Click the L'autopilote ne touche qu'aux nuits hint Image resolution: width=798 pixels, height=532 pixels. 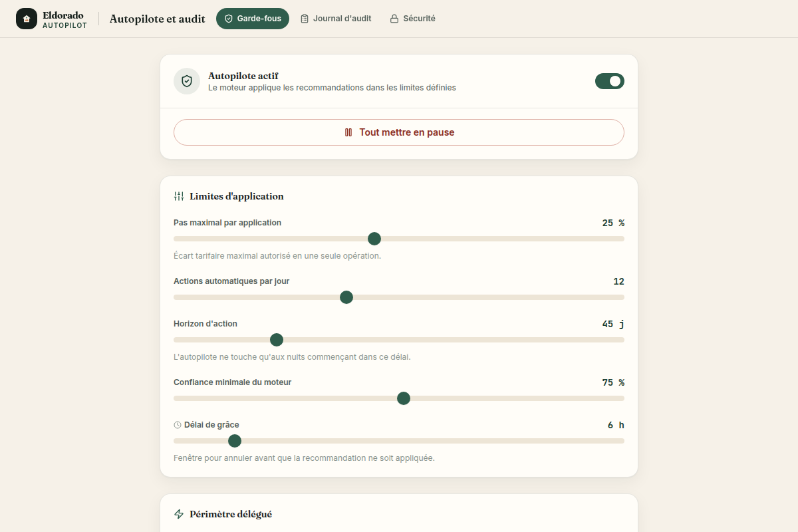[292, 357]
